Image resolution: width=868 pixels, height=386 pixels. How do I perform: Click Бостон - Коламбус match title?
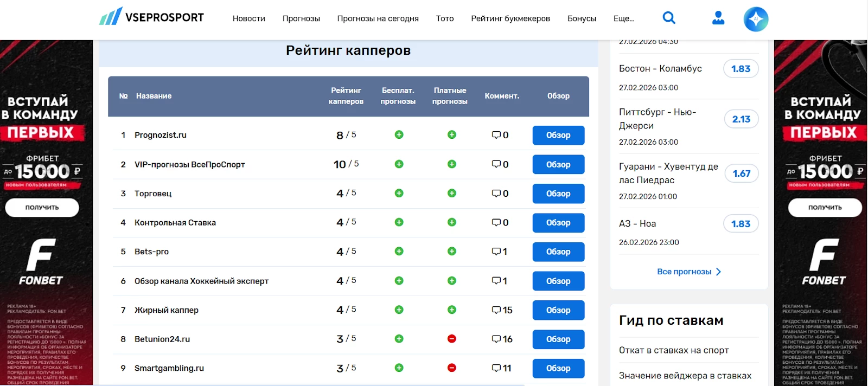coord(660,68)
